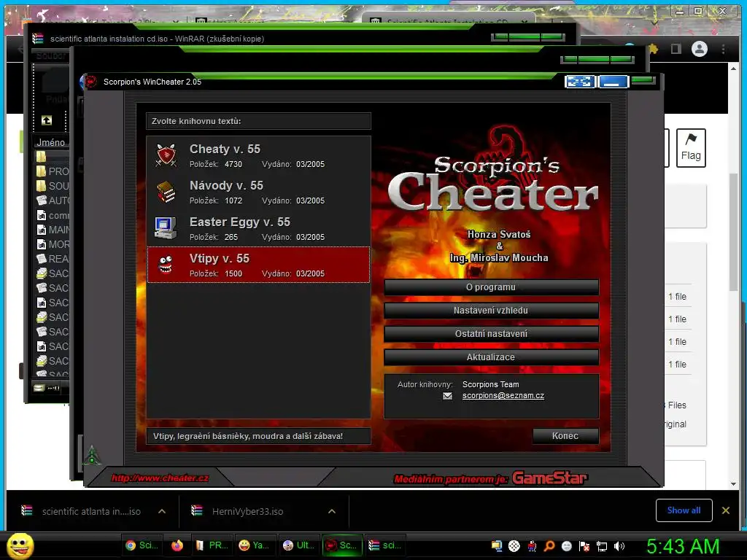
Task: Click the small red figure tray icon
Action: pos(532,546)
